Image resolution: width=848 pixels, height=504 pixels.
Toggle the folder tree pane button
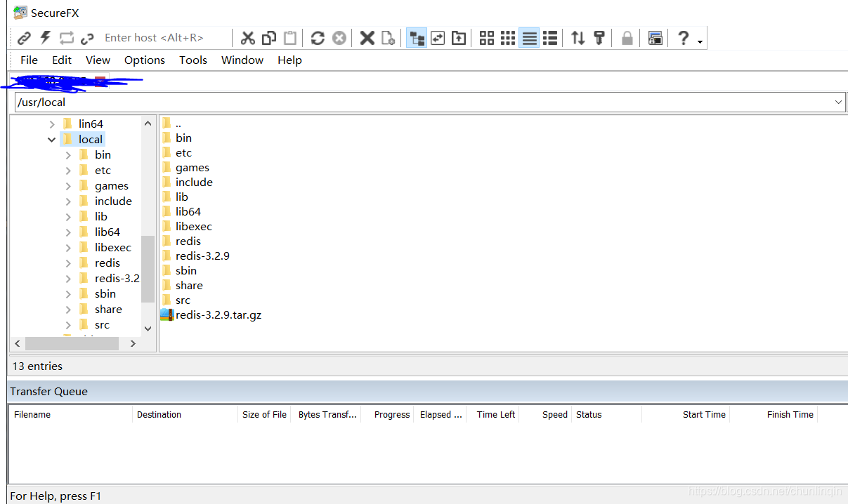[417, 38]
